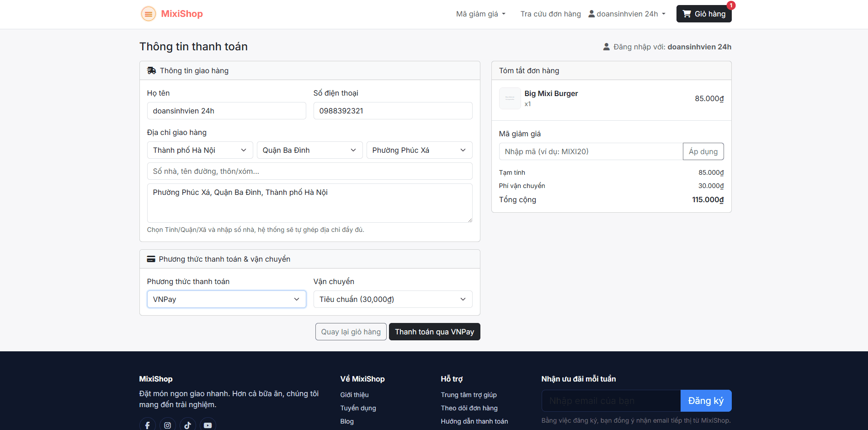The height and width of the screenshot is (430, 868).
Task: Go to MixiShop home via brand name
Action: (182, 14)
